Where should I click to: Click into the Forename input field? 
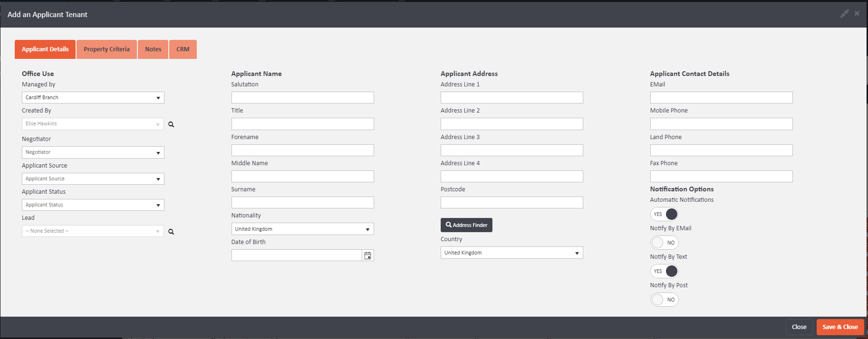(x=302, y=151)
